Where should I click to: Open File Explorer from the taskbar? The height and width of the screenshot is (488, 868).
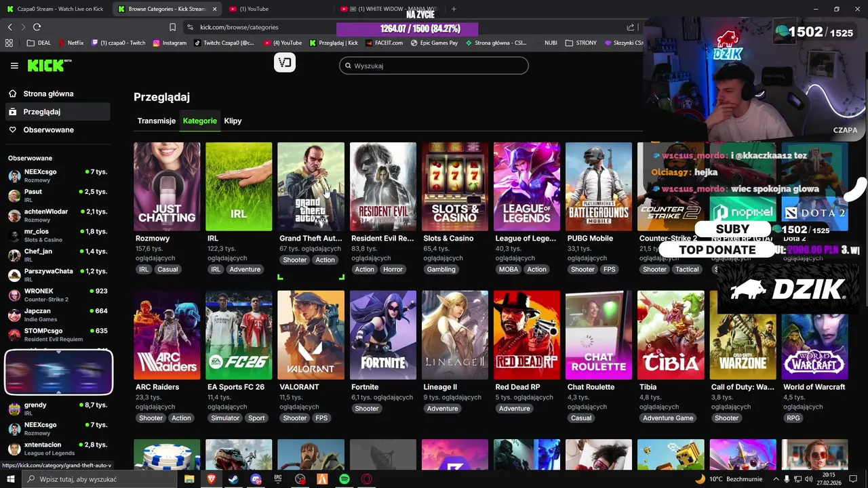(x=189, y=479)
